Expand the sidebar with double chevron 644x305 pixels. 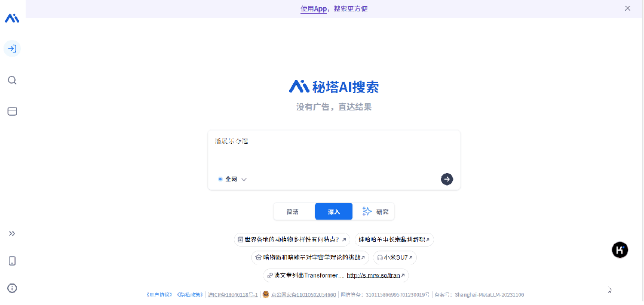[x=13, y=233]
